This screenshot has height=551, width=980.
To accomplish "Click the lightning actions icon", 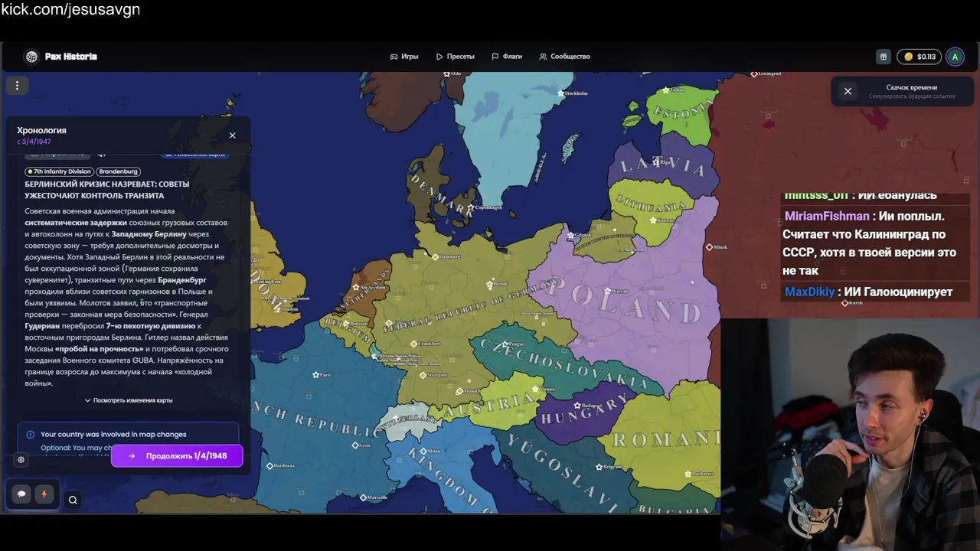I will pos(44,494).
